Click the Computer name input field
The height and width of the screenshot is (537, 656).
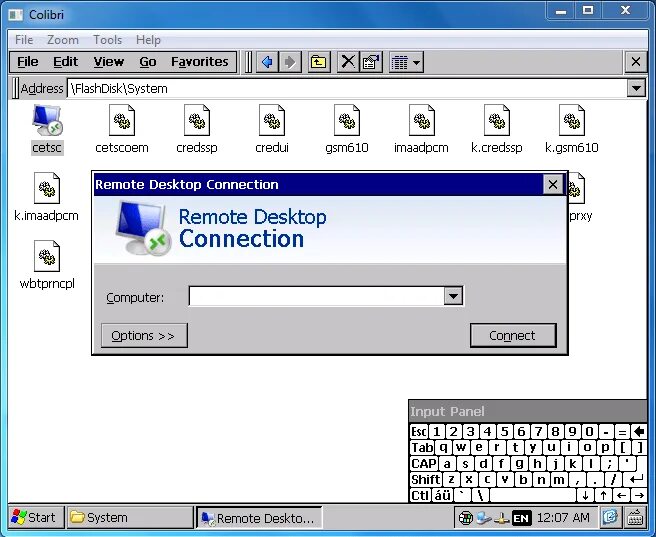317,296
